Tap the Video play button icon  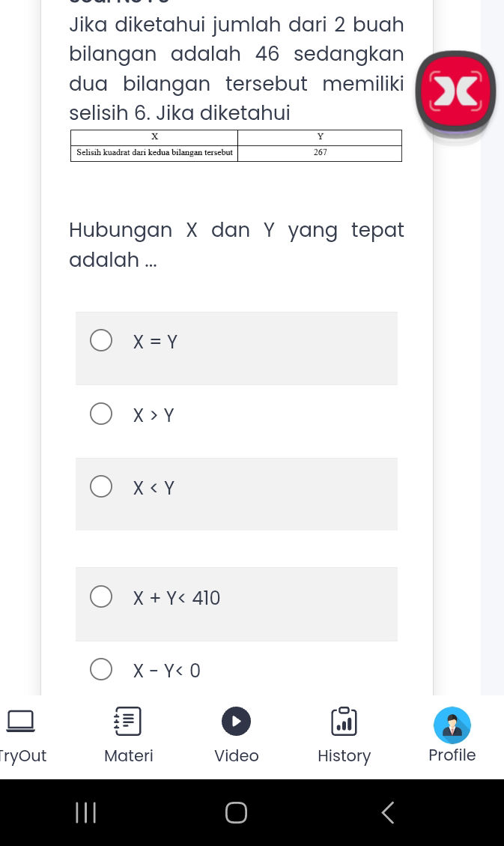point(236,721)
